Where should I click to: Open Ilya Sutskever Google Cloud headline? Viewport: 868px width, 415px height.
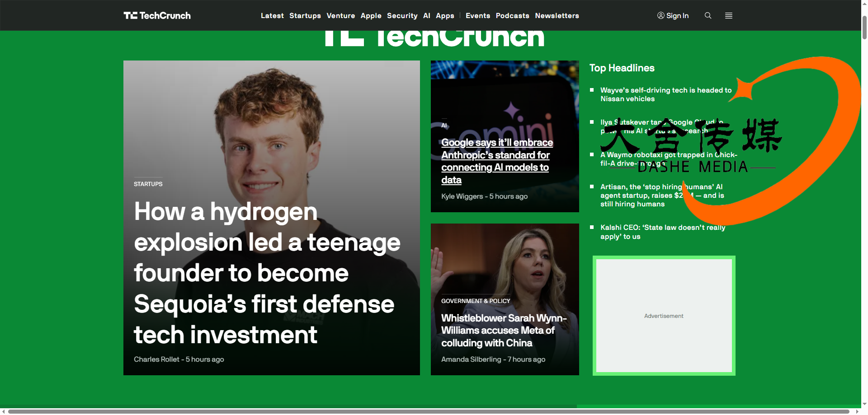coord(662,126)
